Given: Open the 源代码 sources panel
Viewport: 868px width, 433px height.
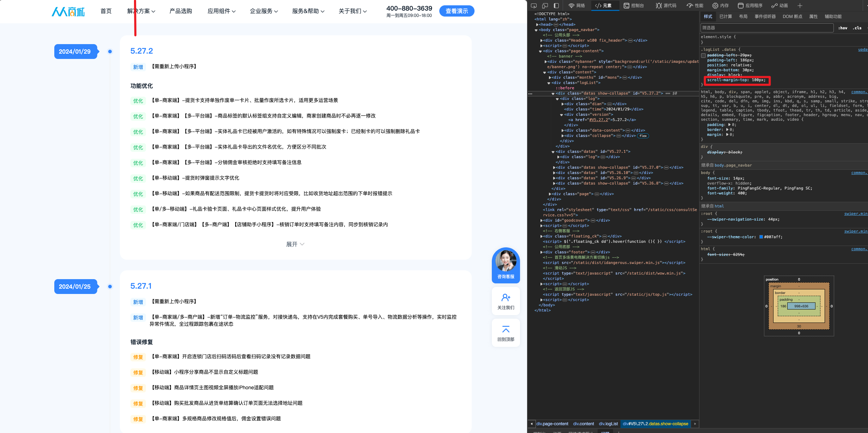Looking at the screenshot, I should (x=666, y=6).
